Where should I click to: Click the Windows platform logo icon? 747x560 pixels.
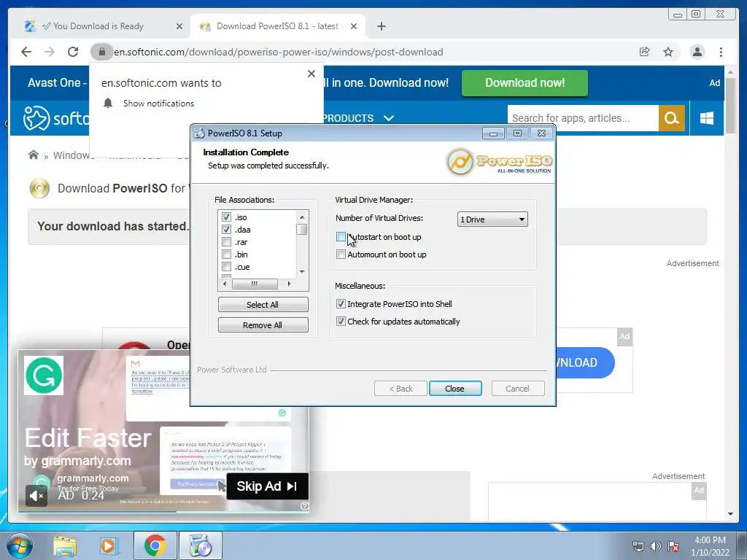pyautogui.click(x=706, y=118)
